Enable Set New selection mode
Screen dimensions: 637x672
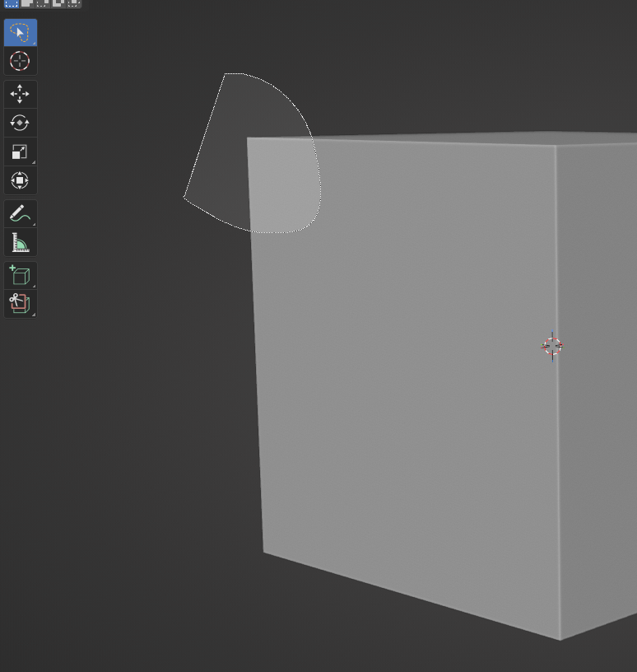(x=12, y=3)
